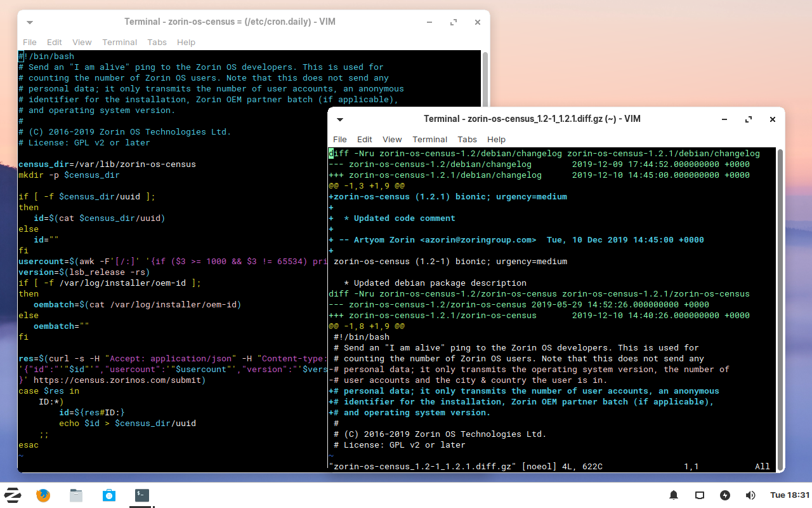Minimize the cron.daily VIM terminal window

coord(429,22)
